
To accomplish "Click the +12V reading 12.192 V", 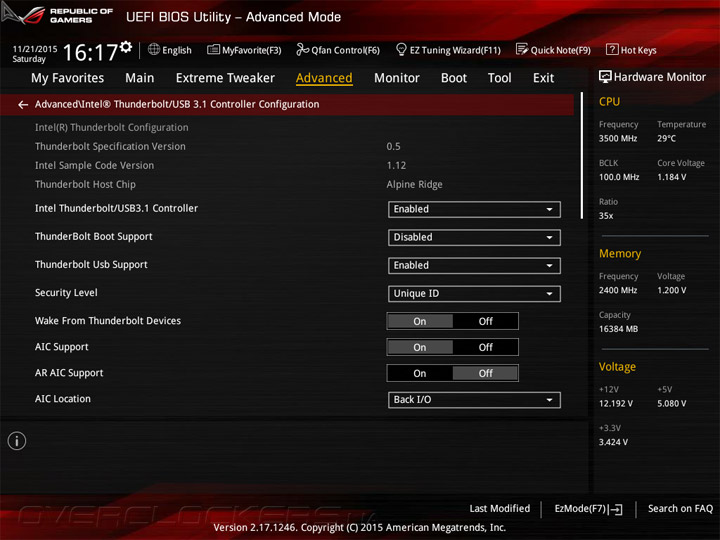I will (616, 403).
